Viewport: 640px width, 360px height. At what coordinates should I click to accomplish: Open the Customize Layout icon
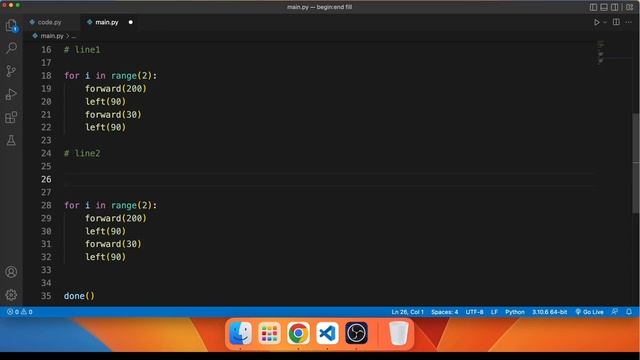629,7
